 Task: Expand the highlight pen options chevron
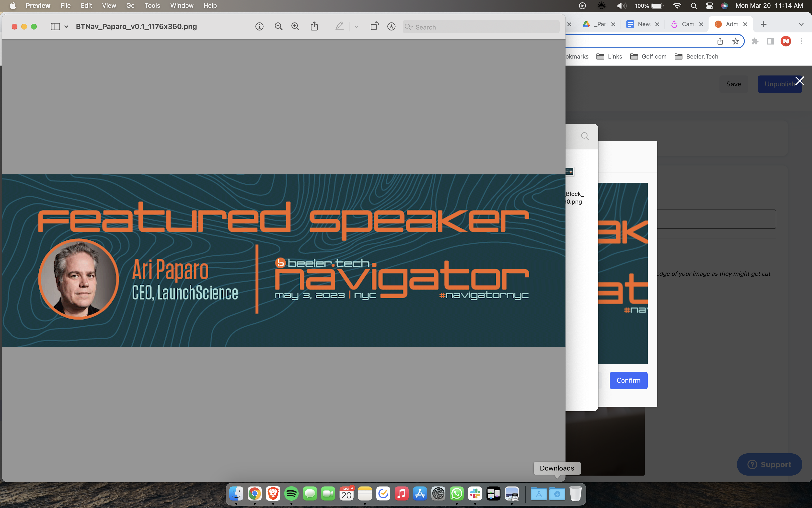[356, 27]
